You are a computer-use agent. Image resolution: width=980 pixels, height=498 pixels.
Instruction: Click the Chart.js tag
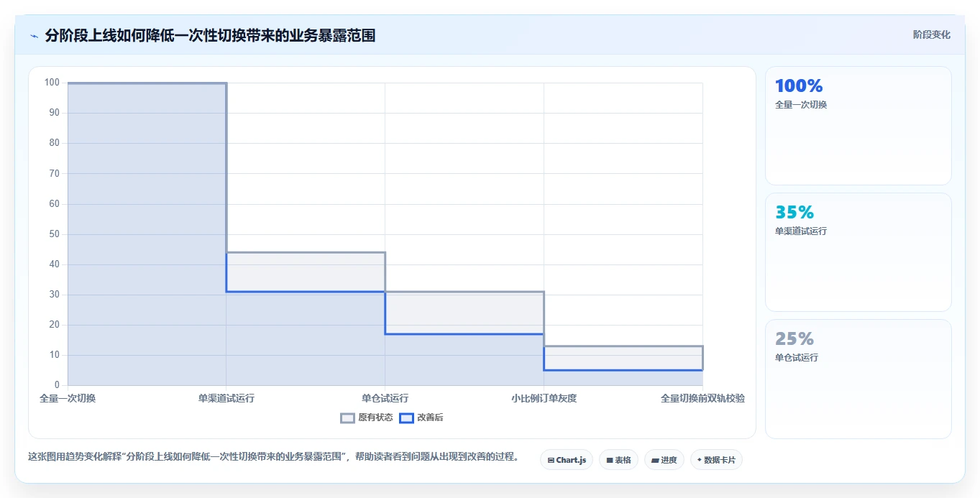[x=567, y=460]
